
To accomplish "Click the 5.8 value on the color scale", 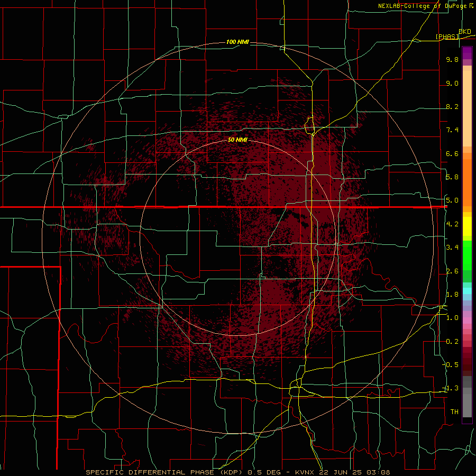I will click(x=452, y=177).
